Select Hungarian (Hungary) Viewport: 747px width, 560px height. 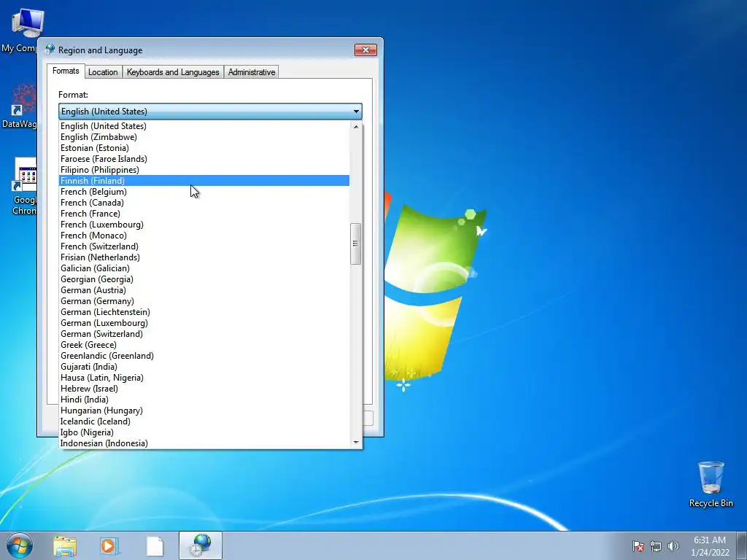(204, 411)
